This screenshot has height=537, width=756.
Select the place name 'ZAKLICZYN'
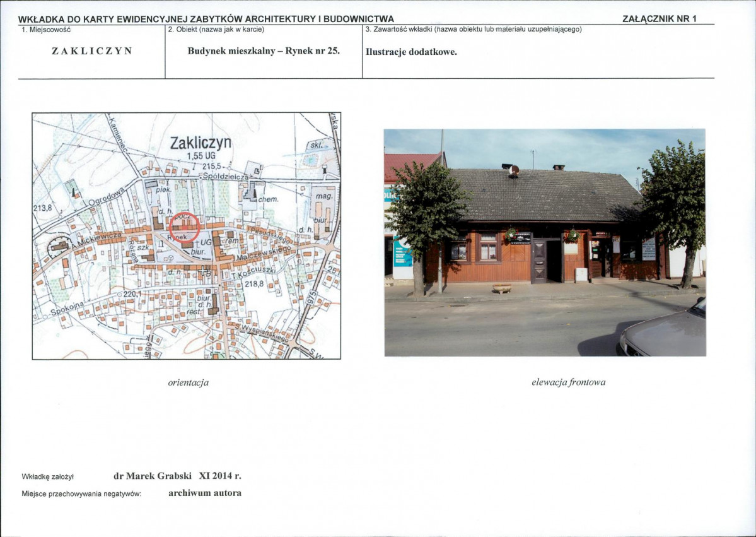92,51
